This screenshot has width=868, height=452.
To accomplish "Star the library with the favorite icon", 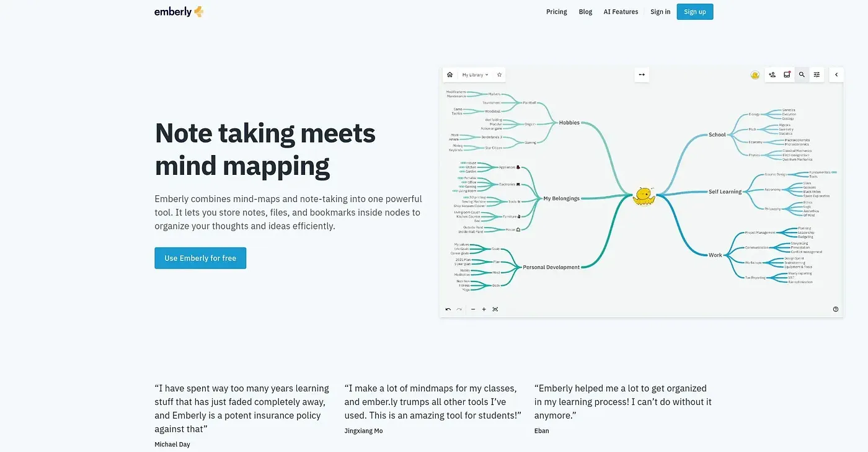I will (499, 74).
